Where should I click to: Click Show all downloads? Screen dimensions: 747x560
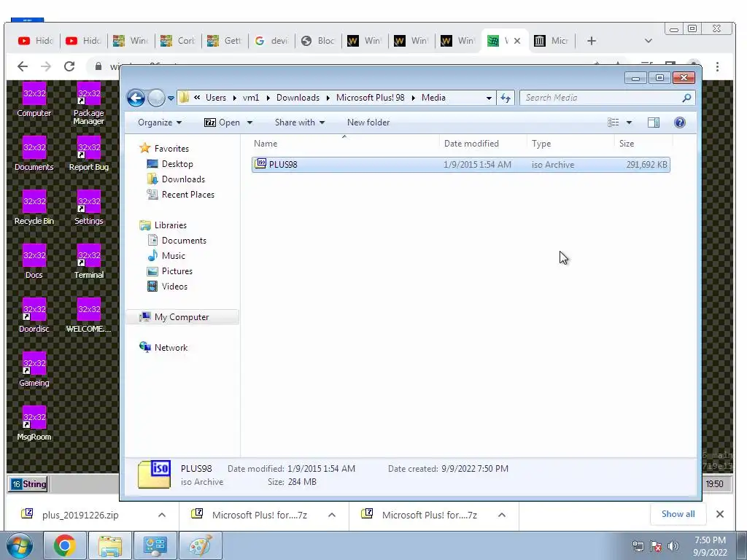678,514
